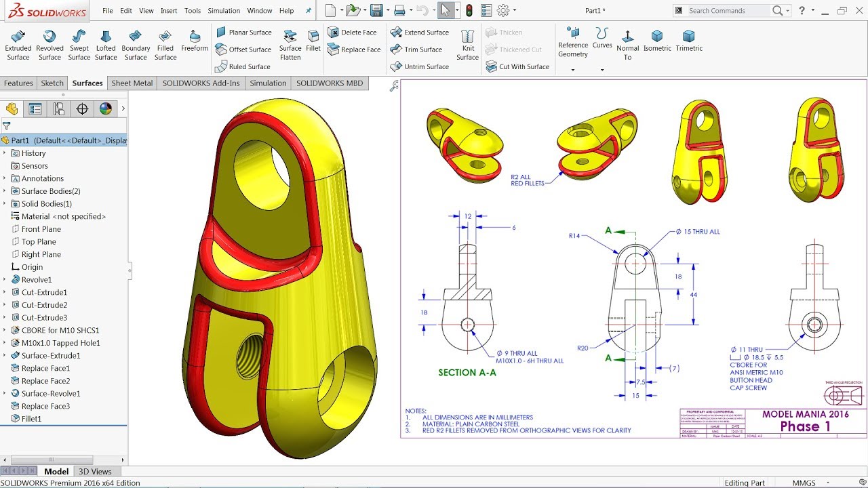Switch to Trimetric view

689,41
